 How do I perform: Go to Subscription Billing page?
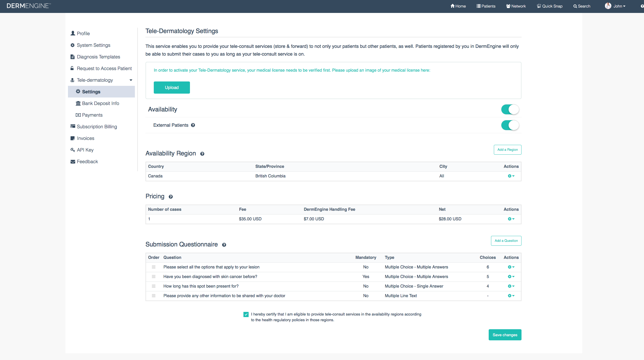point(97,127)
